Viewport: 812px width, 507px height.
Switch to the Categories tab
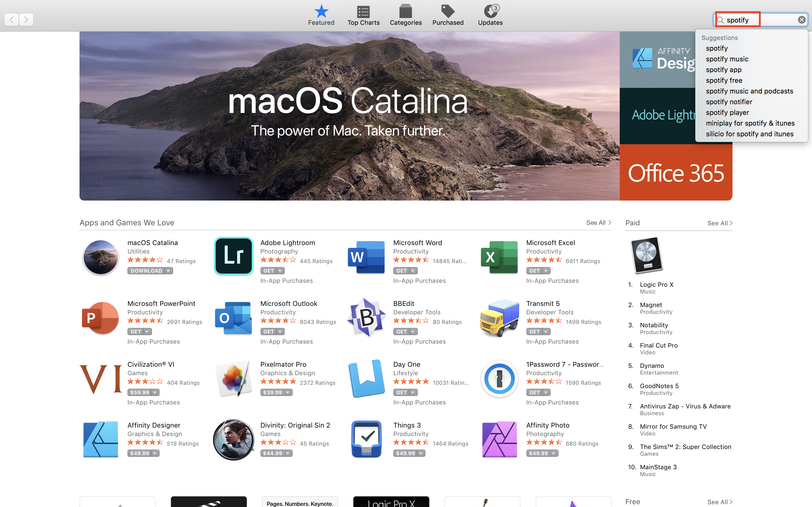(405, 15)
